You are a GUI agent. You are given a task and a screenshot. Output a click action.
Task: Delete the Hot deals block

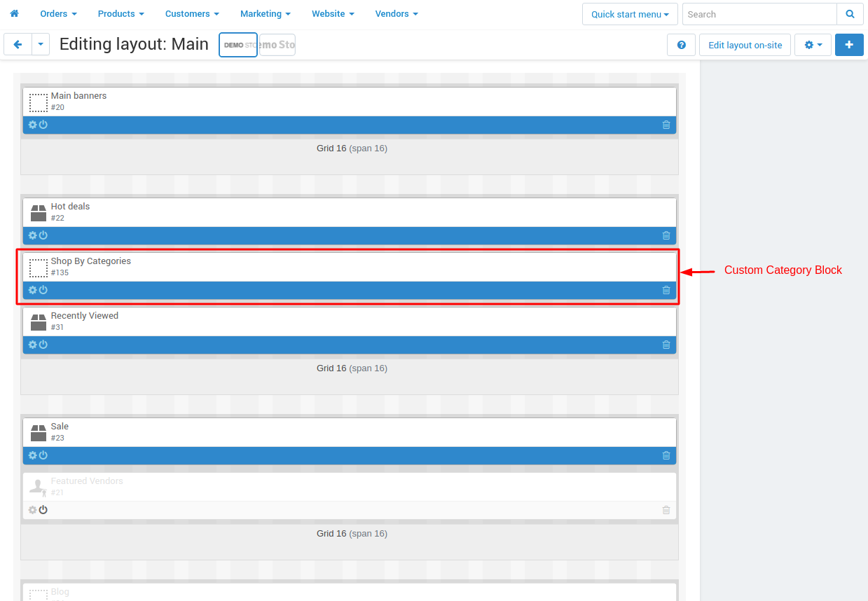tap(666, 235)
